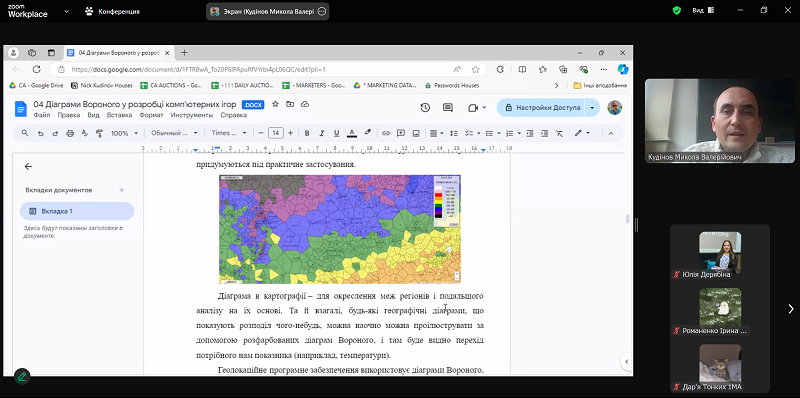Toggle italic formatting

click(x=321, y=133)
